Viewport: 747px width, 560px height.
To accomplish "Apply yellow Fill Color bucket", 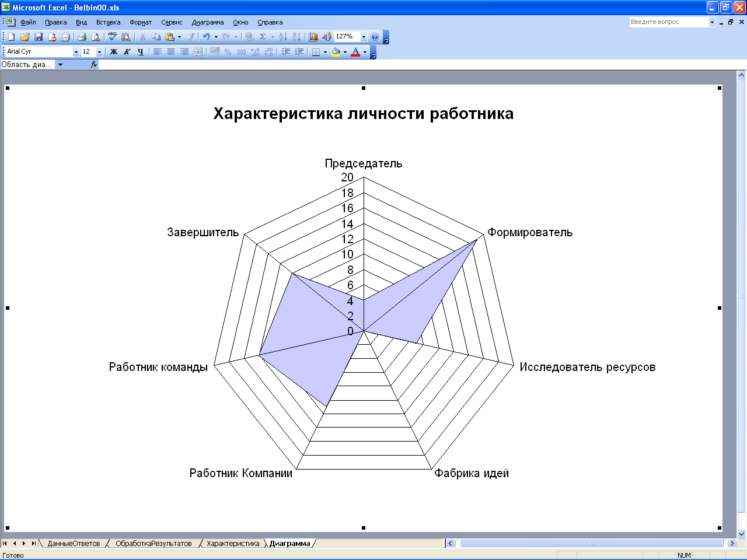I will coord(336,52).
